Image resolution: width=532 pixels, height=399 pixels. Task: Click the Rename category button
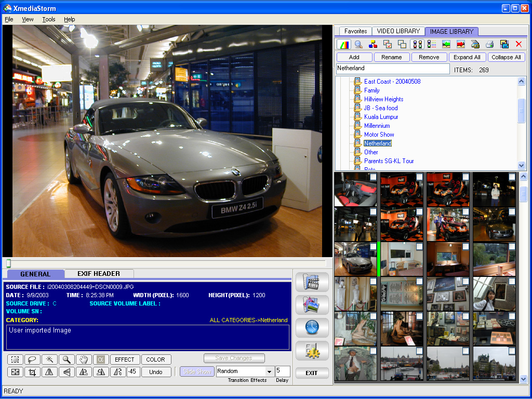(392, 57)
